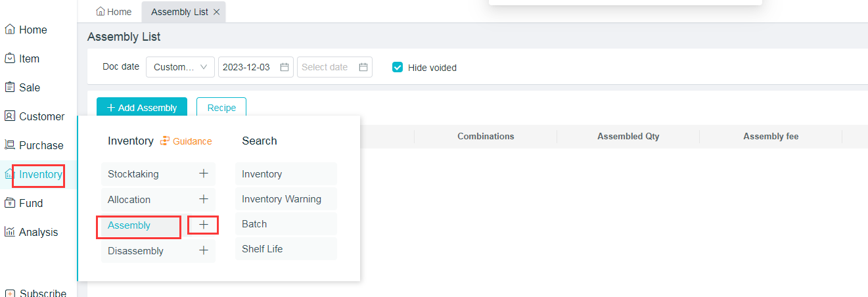Uncheck the Hide voided checkbox
Screen dimensions: 868x297
tap(398, 67)
